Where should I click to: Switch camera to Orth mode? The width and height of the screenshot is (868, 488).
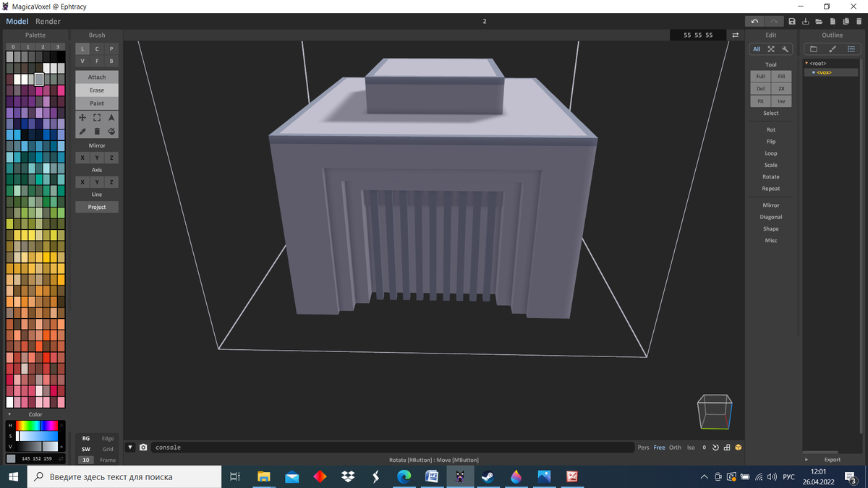click(x=675, y=448)
